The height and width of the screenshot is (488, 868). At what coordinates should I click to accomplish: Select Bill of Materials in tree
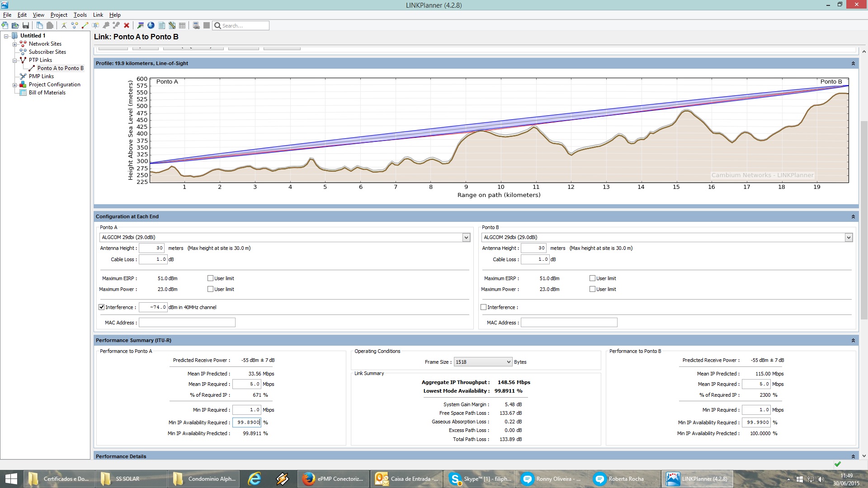click(47, 93)
